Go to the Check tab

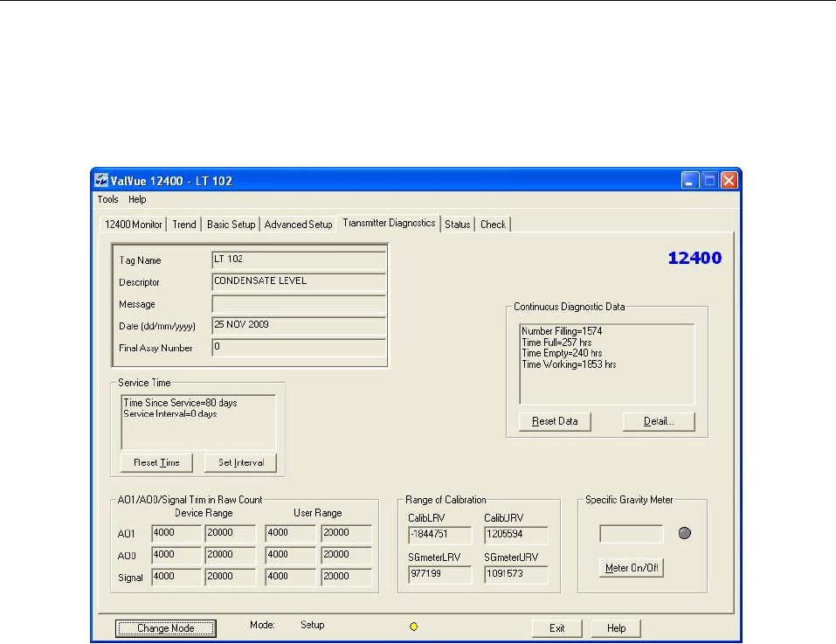(x=493, y=225)
